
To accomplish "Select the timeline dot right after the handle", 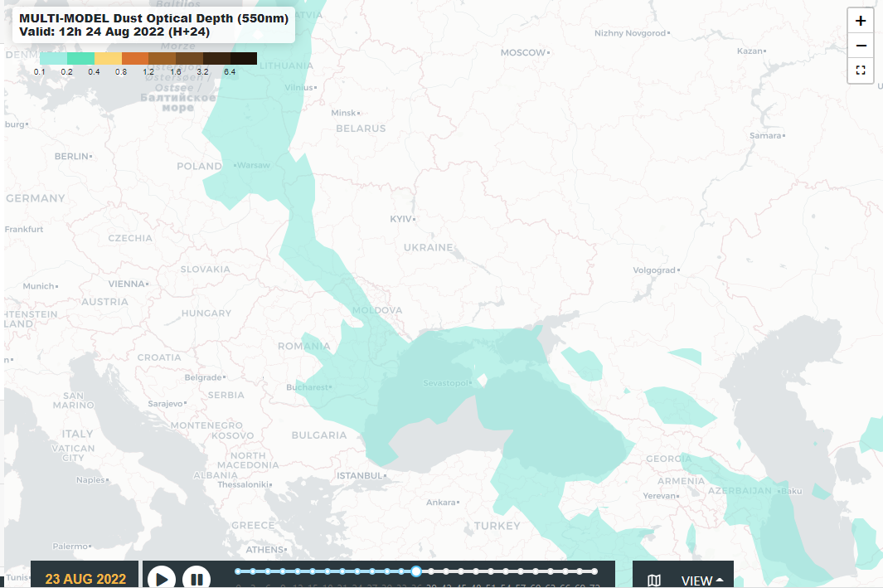I will coord(431,571).
